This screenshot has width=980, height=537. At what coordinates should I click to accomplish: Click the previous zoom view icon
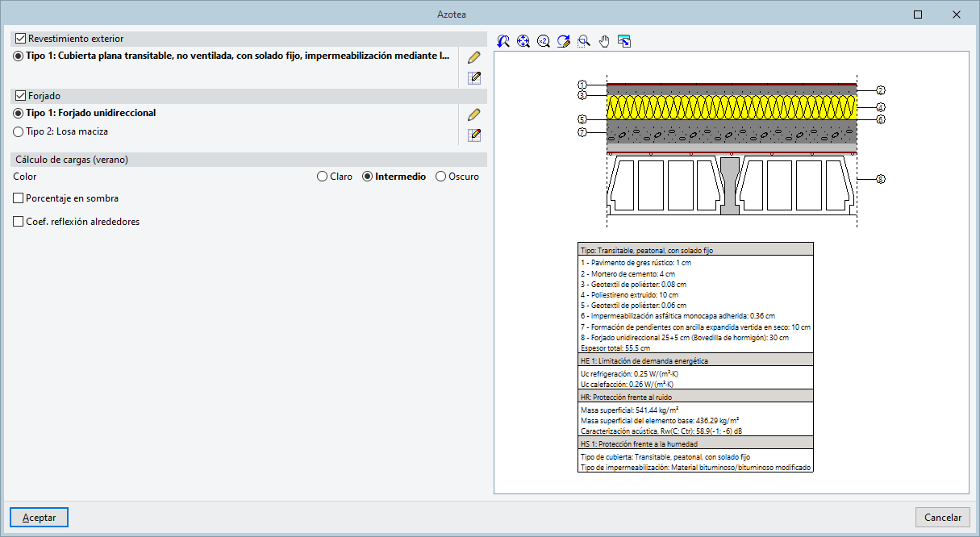[503, 41]
